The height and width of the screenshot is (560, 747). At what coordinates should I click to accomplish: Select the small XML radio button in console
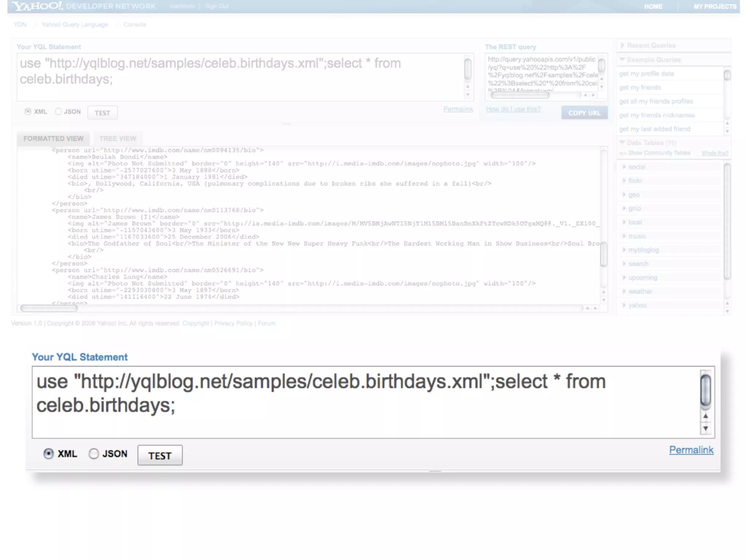coord(28,112)
